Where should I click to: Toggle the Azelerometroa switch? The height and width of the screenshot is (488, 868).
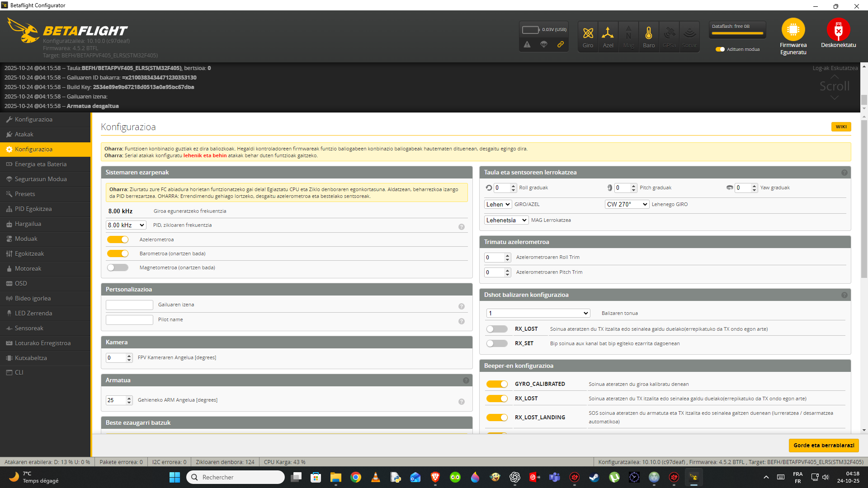118,239
